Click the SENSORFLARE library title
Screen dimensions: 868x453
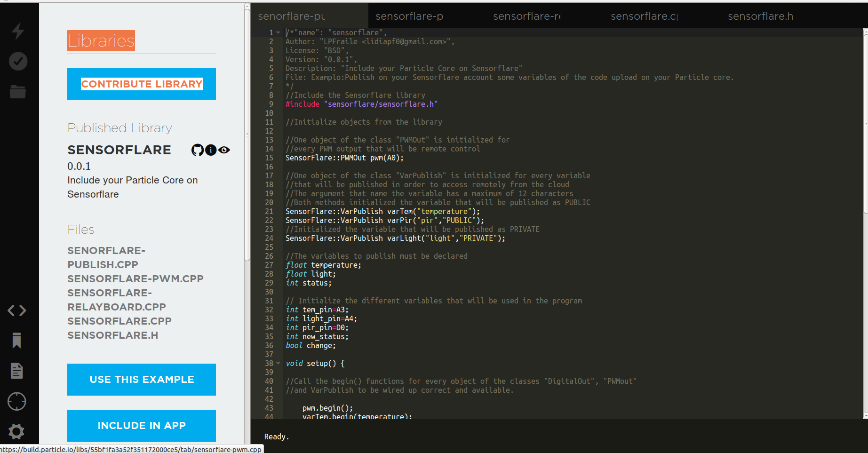tap(119, 150)
